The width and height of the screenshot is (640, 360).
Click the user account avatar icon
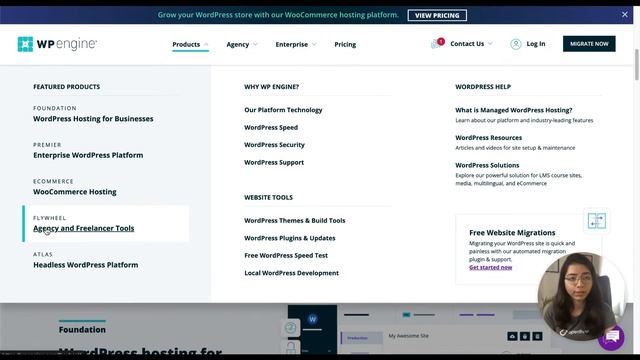(x=516, y=44)
